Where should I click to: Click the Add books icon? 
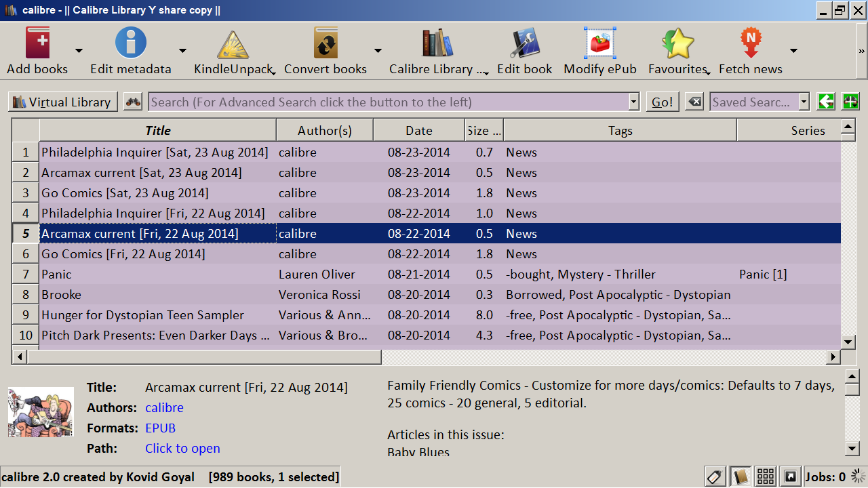(x=37, y=43)
